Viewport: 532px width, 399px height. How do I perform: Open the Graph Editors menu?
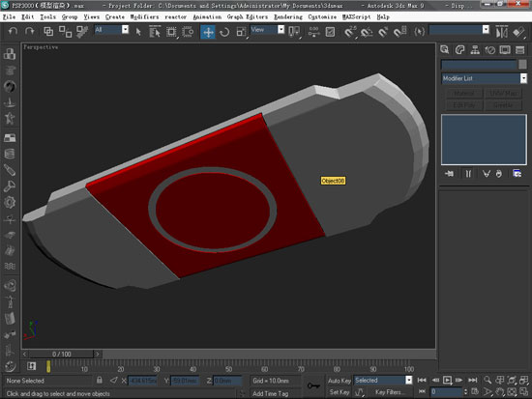(248, 16)
